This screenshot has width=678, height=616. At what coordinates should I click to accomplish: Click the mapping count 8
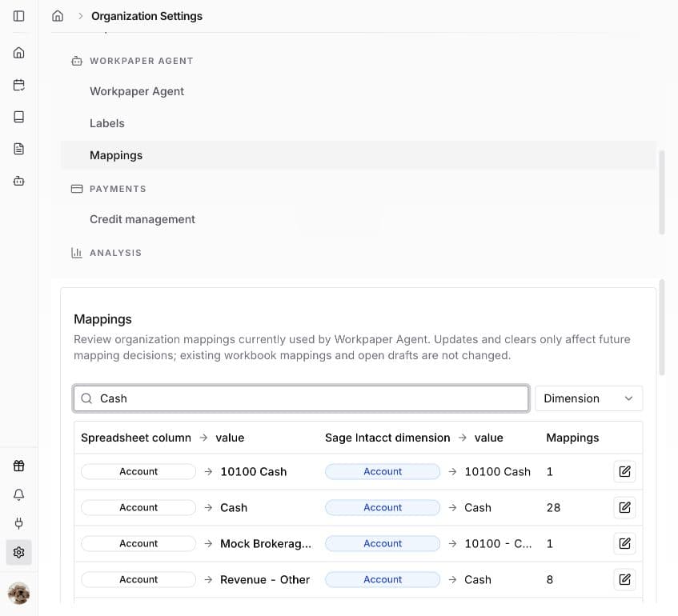pyautogui.click(x=550, y=579)
